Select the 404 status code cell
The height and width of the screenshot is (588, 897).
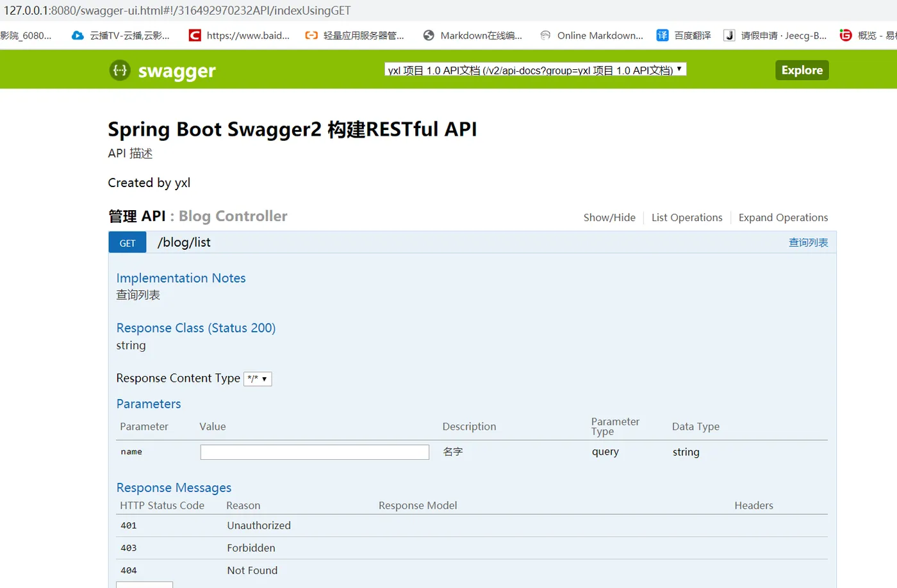(129, 570)
